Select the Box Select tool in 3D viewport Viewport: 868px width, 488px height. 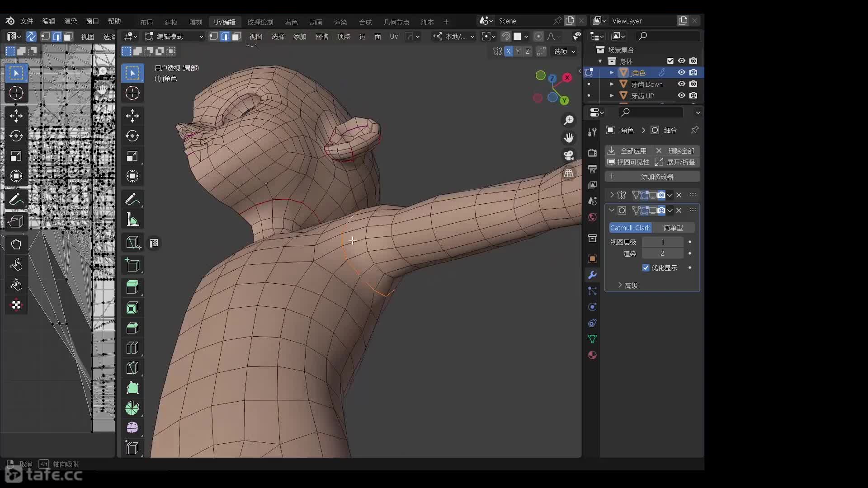132,73
